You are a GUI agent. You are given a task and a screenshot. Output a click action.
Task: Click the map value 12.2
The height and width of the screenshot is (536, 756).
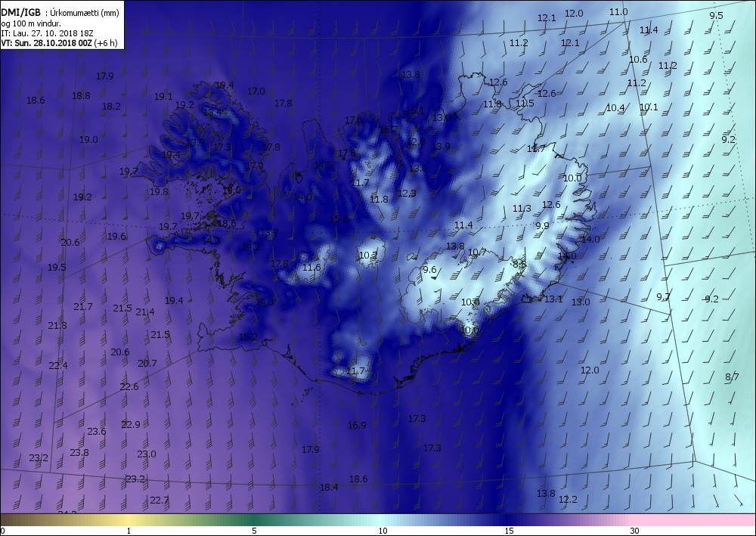pos(568,500)
